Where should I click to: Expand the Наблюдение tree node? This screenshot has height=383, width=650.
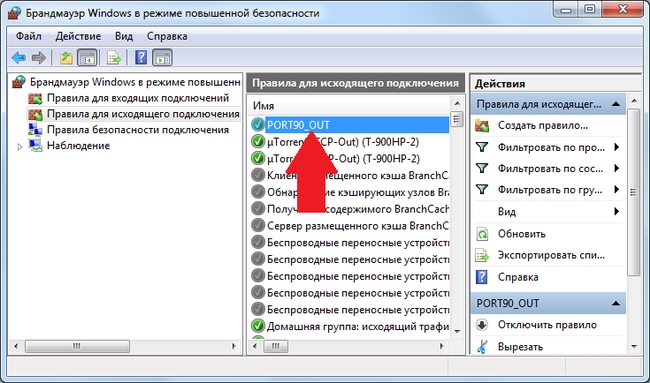pos(19,146)
